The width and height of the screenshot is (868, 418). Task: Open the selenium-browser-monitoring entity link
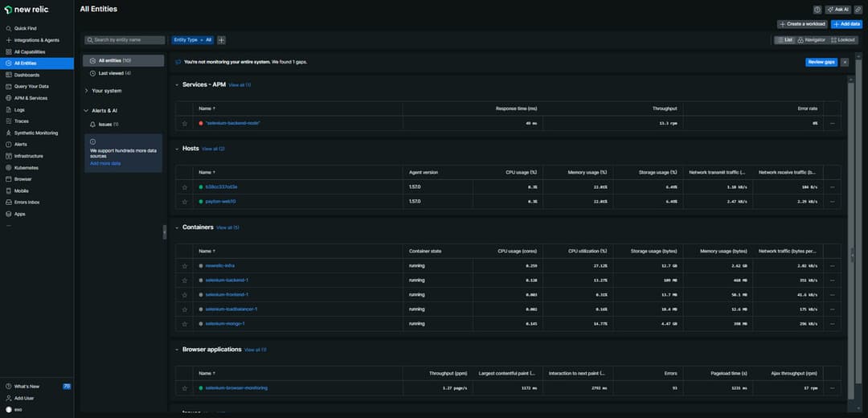[x=236, y=388]
